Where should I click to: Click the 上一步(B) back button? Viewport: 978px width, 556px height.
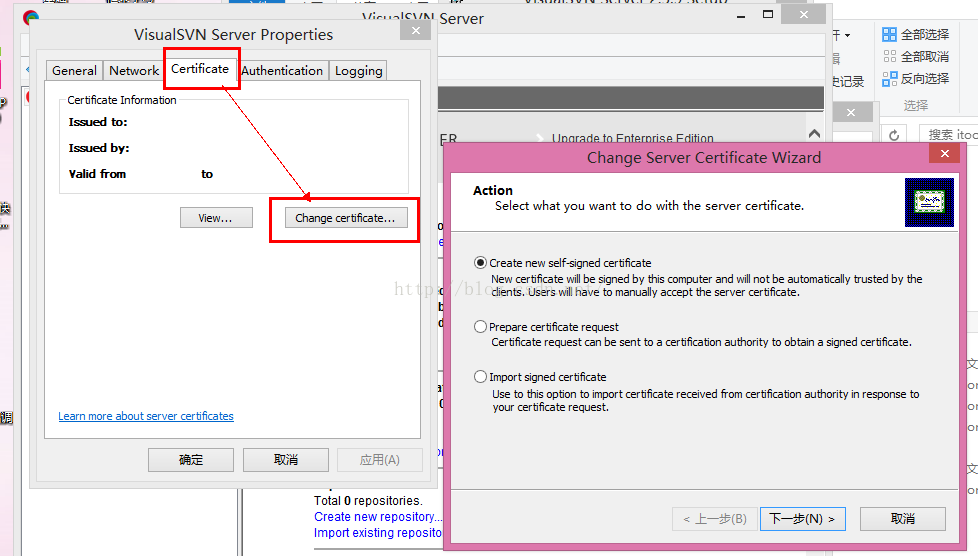(x=715, y=519)
